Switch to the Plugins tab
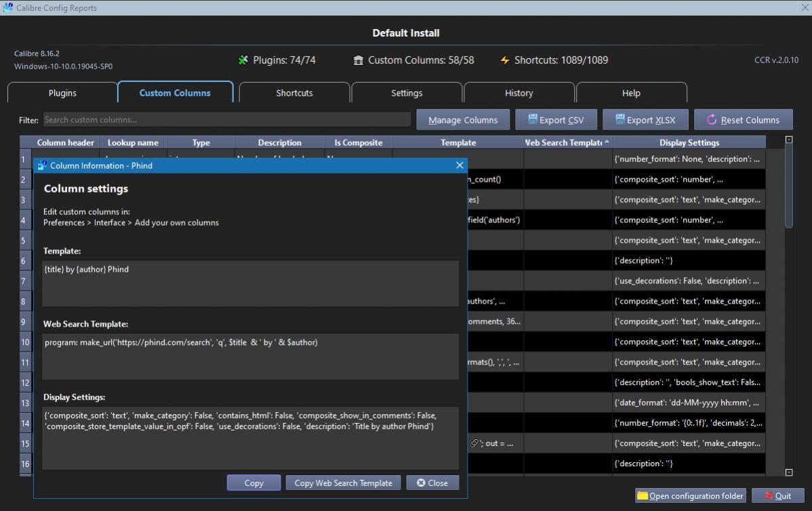This screenshot has width=812, height=511. point(62,93)
